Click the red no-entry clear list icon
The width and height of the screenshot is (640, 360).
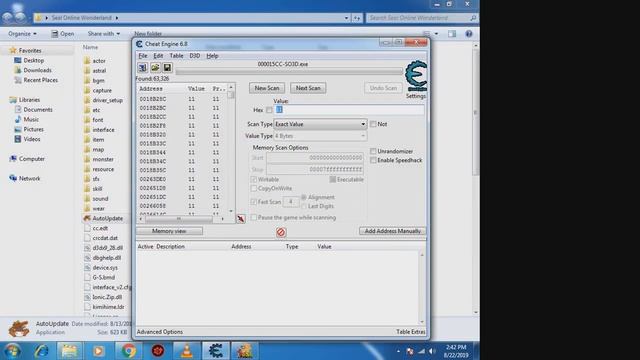(x=281, y=232)
